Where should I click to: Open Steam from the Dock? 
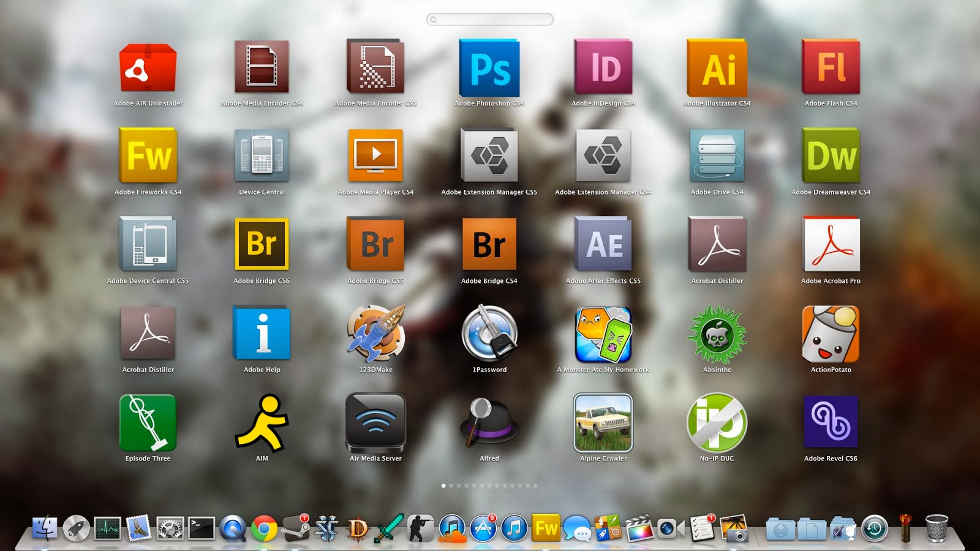coord(295,528)
